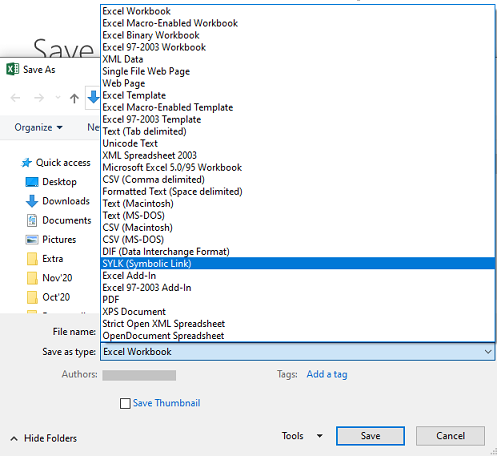Screen dimensions: 497x456
Task: Click the Excel icon in Save As title
Action: [x=13, y=69]
